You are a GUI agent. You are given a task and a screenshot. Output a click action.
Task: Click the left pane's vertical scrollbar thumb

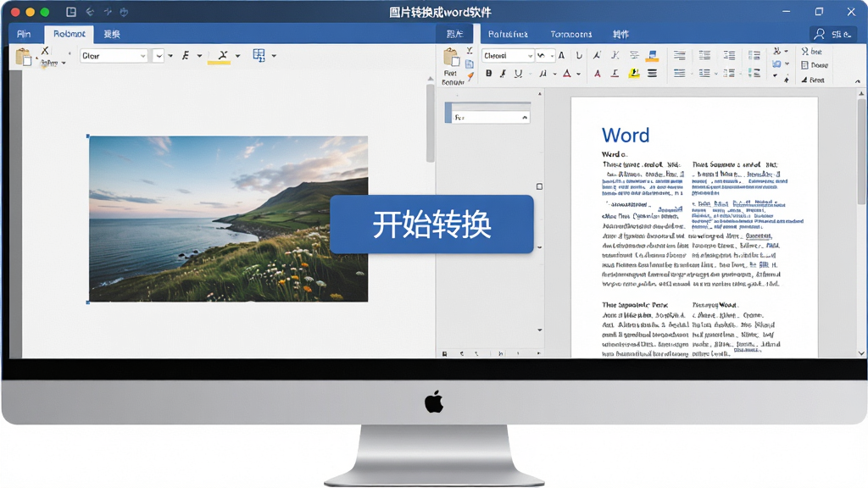[x=430, y=123]
